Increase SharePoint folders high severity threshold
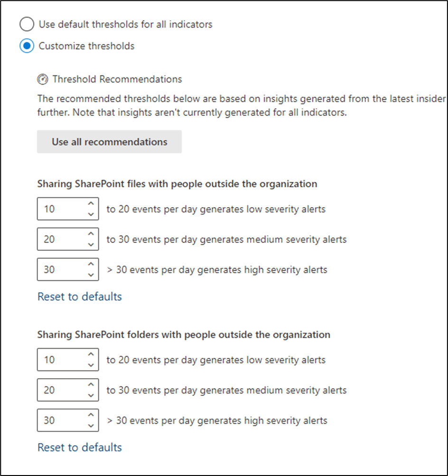The image size is (448, 476). pyautogui.click(x=91, y=416)
